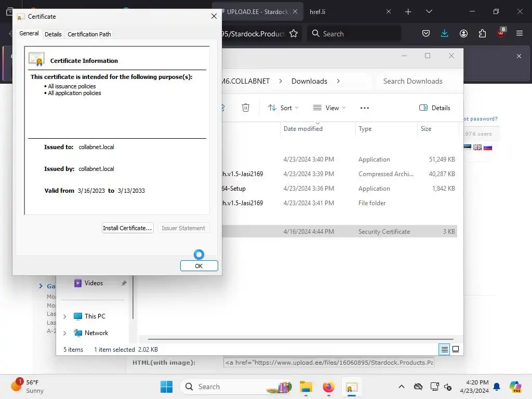
Task: Click the uBlock Origin extension icon
Action: (x=501, y=33)
